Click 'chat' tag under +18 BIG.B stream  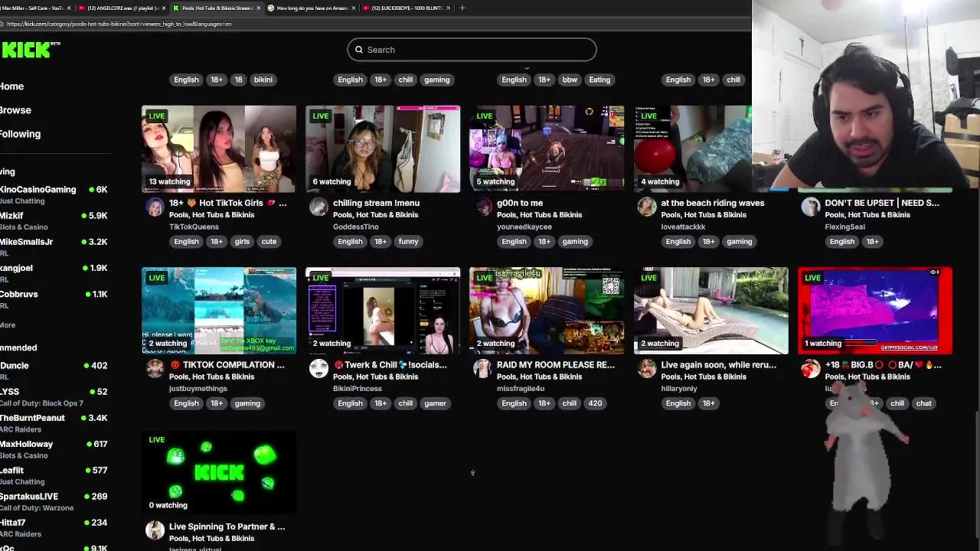(x=924, y=403)
